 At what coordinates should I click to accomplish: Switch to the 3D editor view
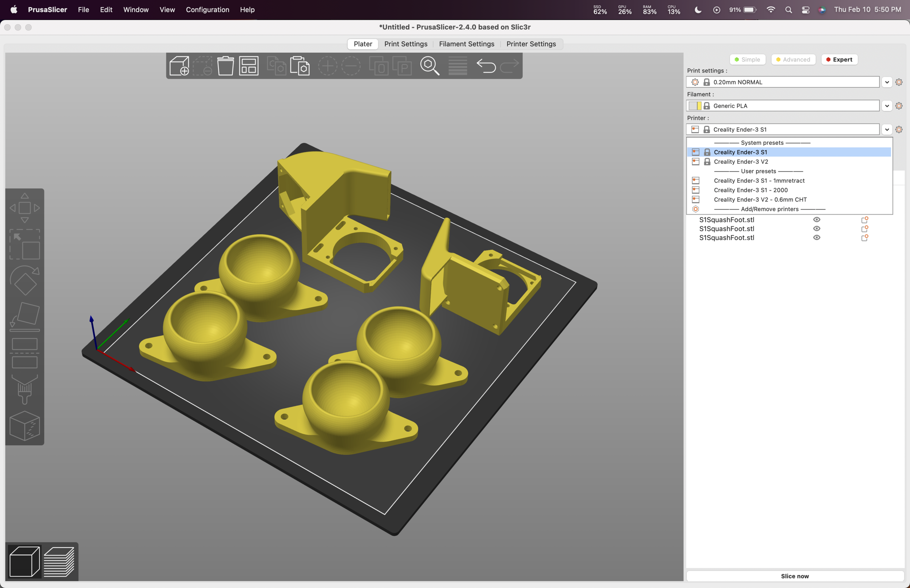[24, 561]
